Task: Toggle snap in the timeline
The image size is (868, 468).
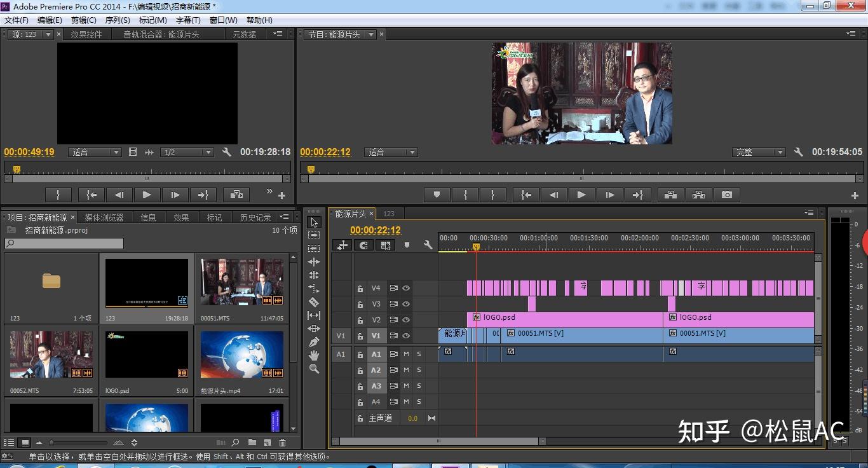Action: 363,245
